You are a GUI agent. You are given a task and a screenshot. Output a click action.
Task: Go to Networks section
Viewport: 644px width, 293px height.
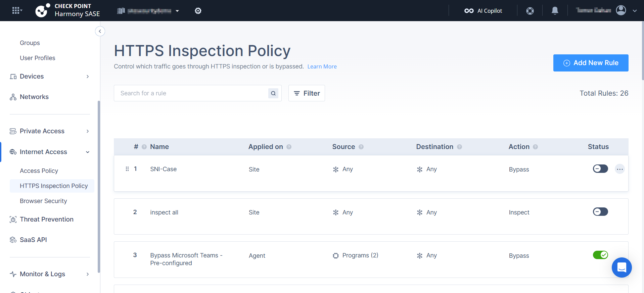[34, 97]
